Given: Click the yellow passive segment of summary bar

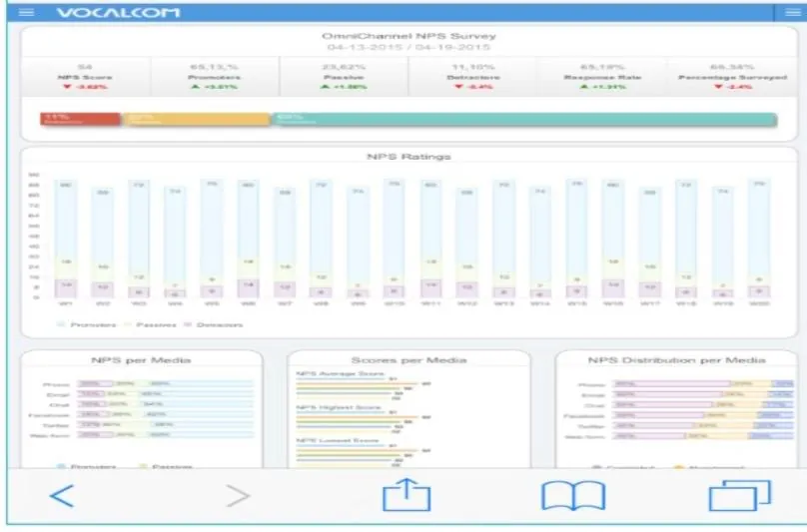Looking at the screenshot, I should pyautogui.click(x=197, y=120).
